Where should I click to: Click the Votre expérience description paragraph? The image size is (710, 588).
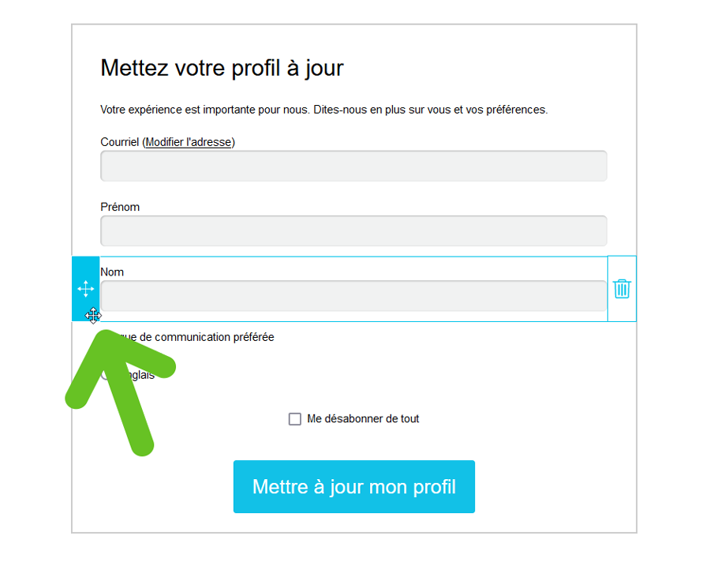(x=323, y=110)
